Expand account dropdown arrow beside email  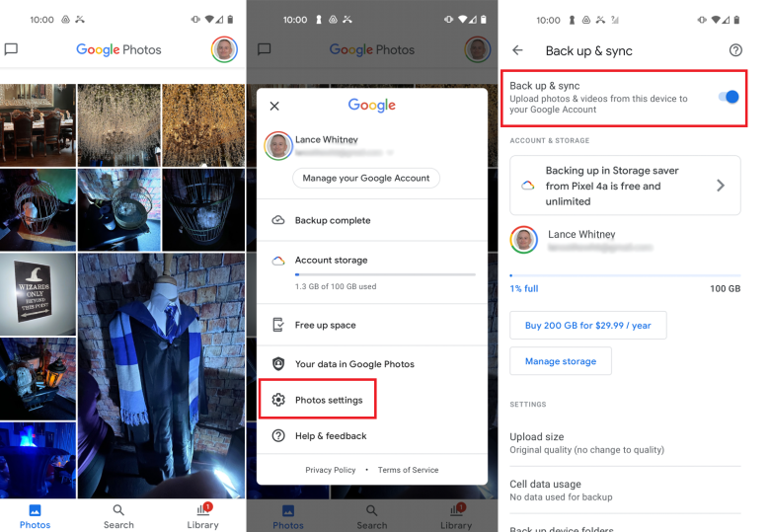[x=392, y=153]
